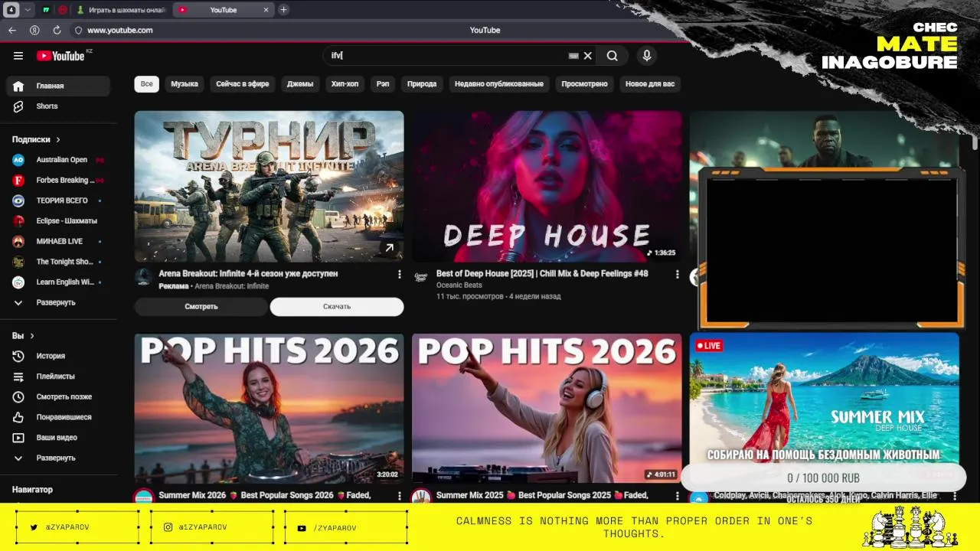The width and height of the screenshot is (980, 551).
Task: Open the on-screen keyboard icon in search
Action: coord(573,56)
